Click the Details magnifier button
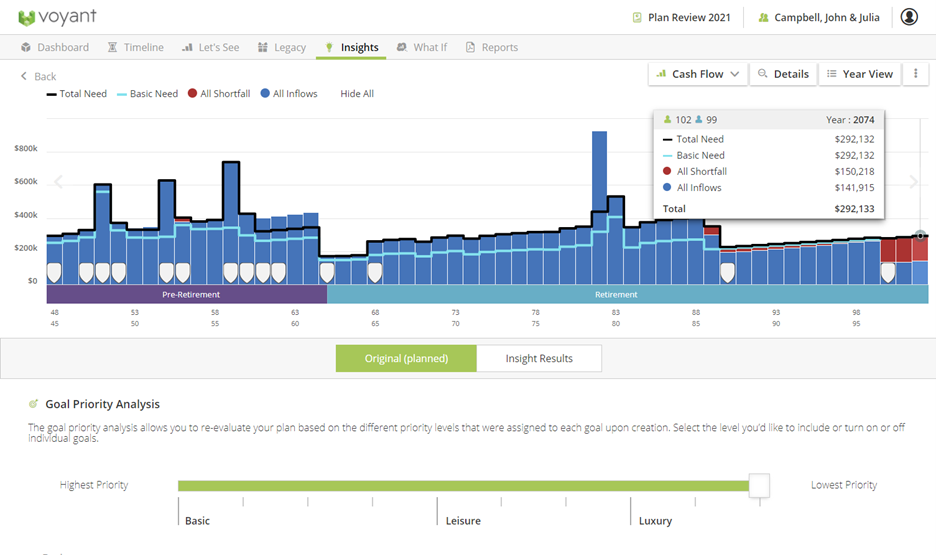This screenshot has width=936, height=555. [x=782, y=74]
